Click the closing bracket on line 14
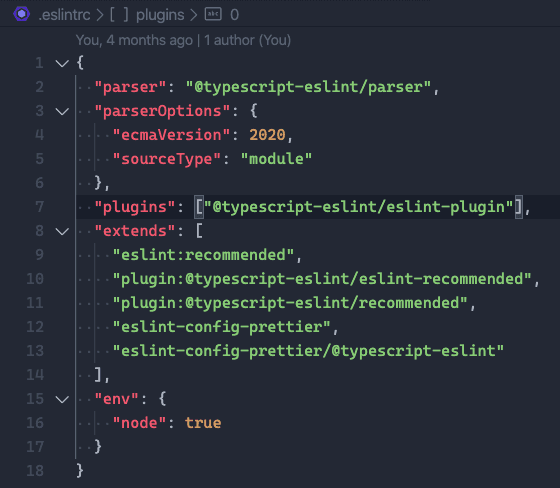The width and height of the screenshot is (560, 488). tap(98, 375)
